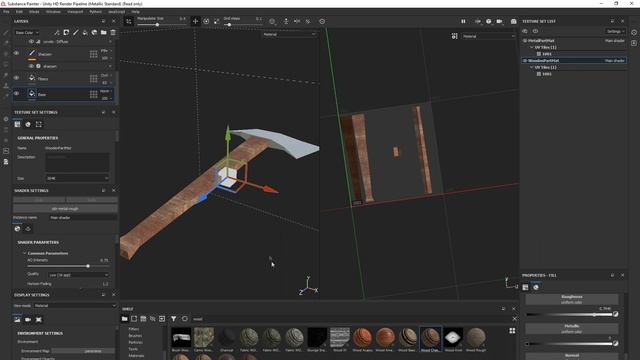The image size is (640, 360).
Task: Collapse the Common Parameters section
Action: pyautogui.click(x=24, y=253)
